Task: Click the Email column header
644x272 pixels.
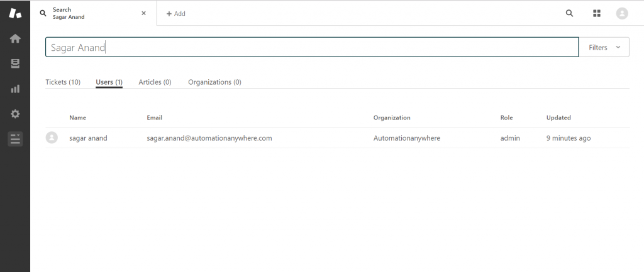Action: 155,117
